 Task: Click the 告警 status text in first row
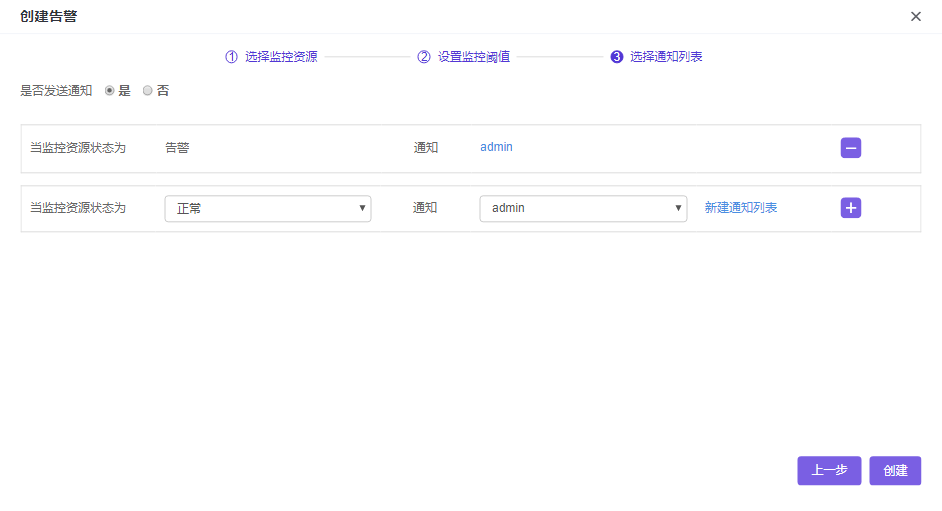click(x=177, y=148)
